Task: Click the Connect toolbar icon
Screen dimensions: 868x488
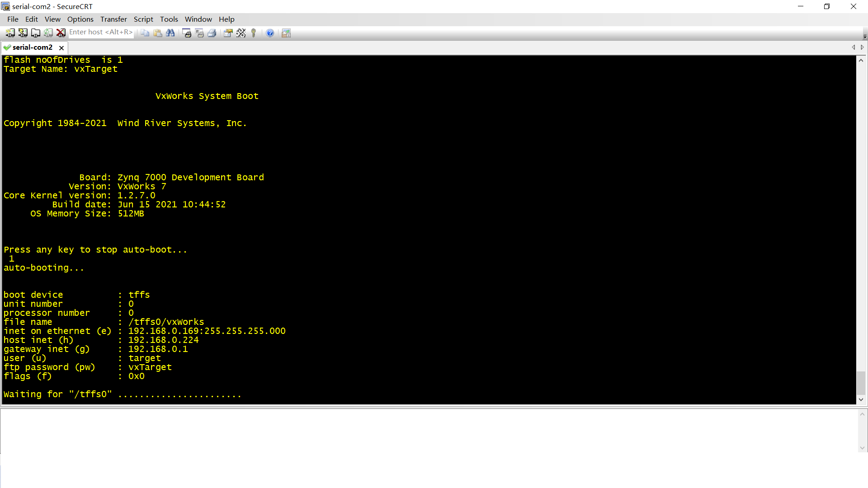Action: (10, 33)
